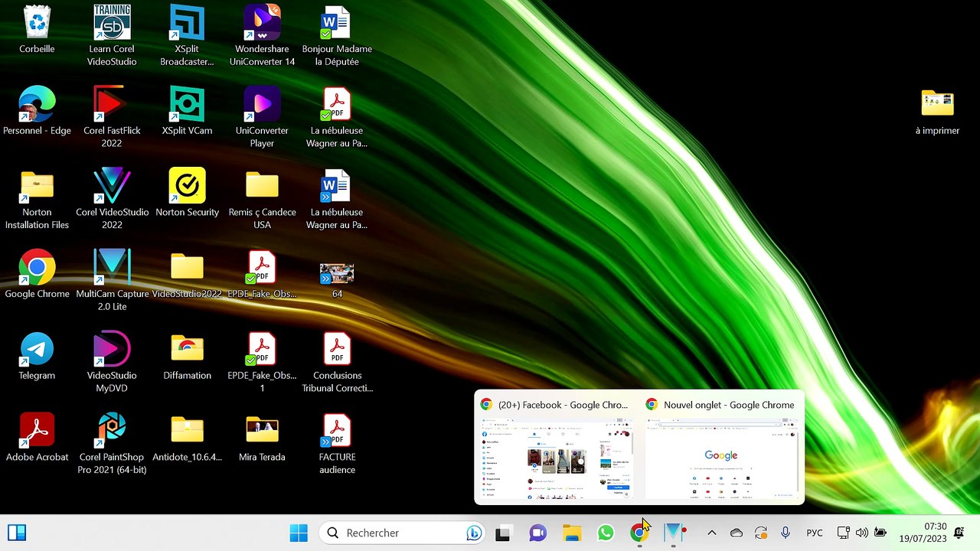Show hidden system tray icons

point(712,533)
